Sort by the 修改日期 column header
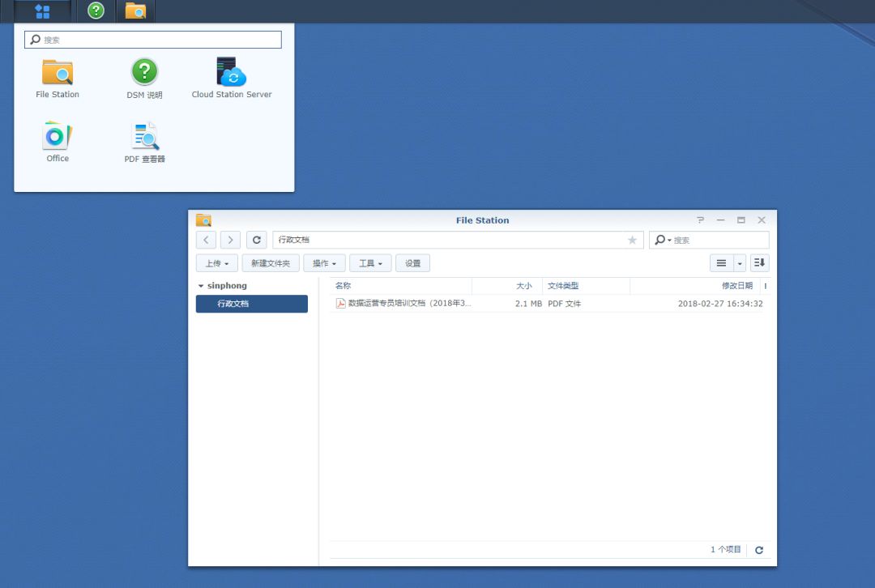The height and width of the screenshot is (588, 875). pyautogui.click(x=695, y=286)
